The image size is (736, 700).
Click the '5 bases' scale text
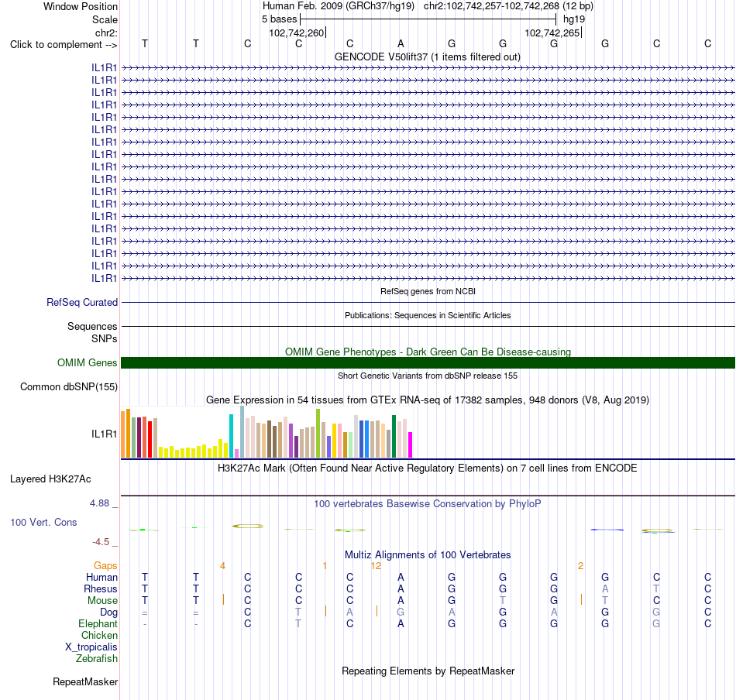pos(279,19)
